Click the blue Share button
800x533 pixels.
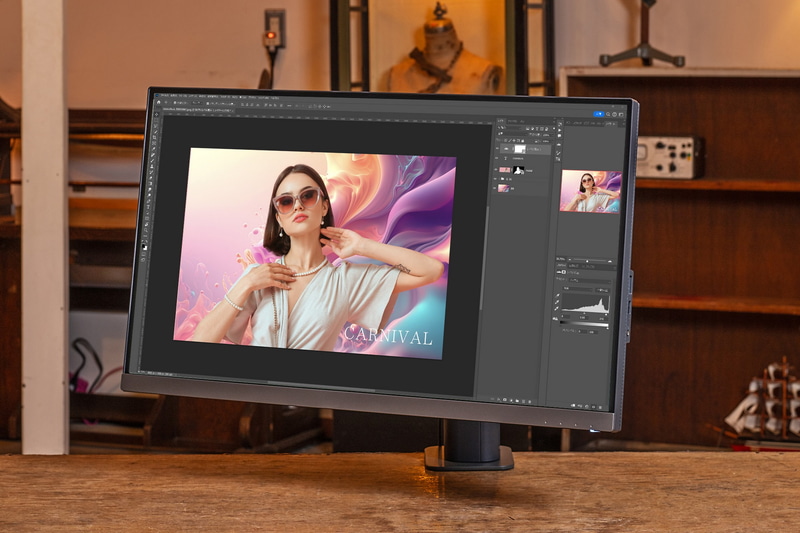click(598, 114)
